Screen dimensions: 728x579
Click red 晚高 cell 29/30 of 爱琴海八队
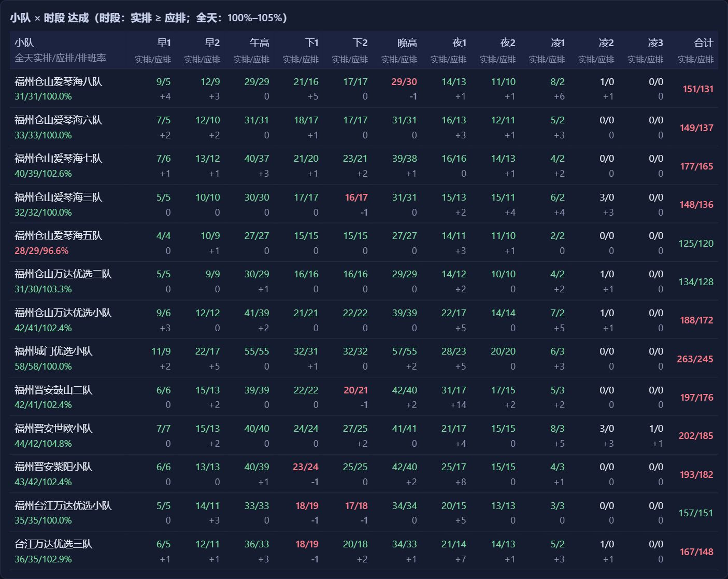tap(404, 82)
